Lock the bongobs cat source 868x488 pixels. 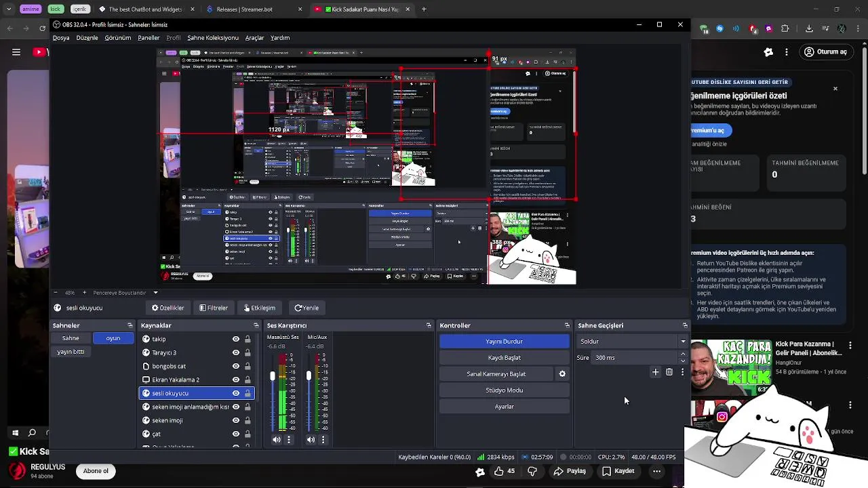[x=248, y=366]
